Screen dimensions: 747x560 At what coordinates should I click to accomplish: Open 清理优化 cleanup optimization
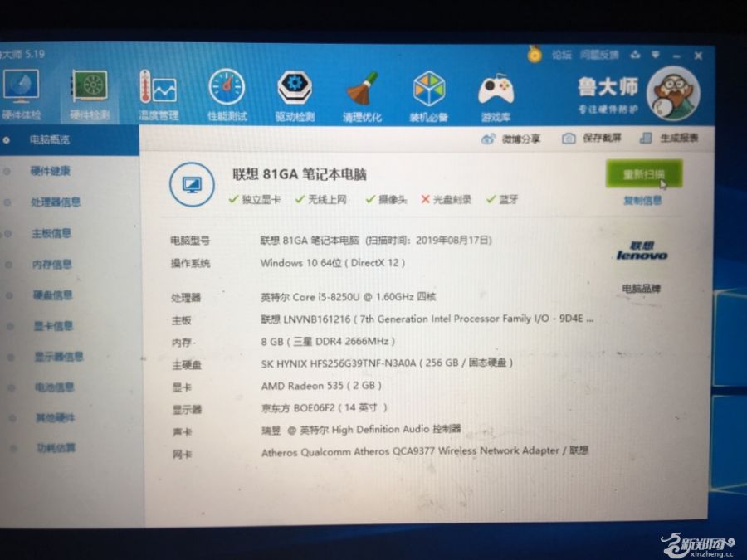tap(362, 96)
